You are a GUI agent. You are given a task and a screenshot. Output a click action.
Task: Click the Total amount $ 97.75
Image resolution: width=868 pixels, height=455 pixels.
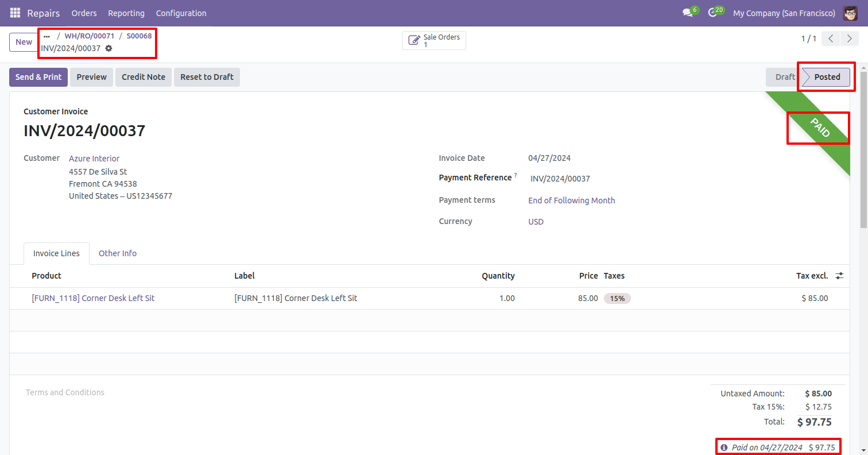815,422
